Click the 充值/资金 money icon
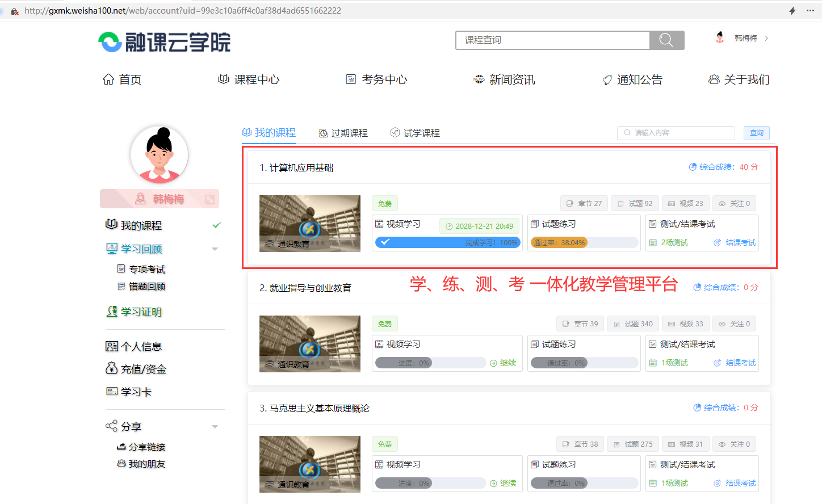822x504 pixels. [x=112, y=368]
